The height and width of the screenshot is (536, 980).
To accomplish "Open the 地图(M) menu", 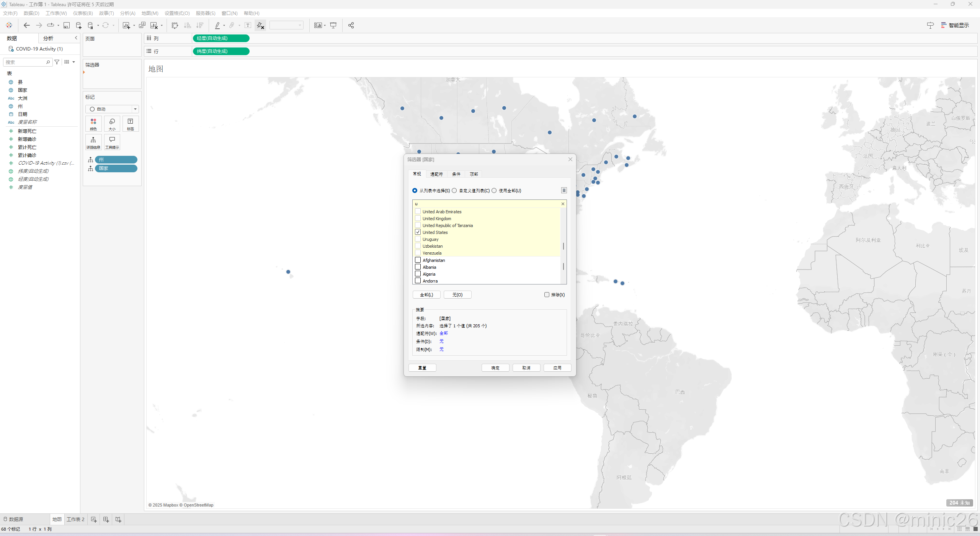I will click(150, 13).
